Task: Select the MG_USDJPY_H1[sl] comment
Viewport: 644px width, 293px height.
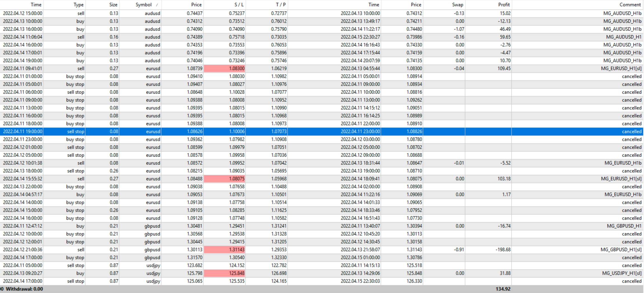Action: tap(622, 273)
